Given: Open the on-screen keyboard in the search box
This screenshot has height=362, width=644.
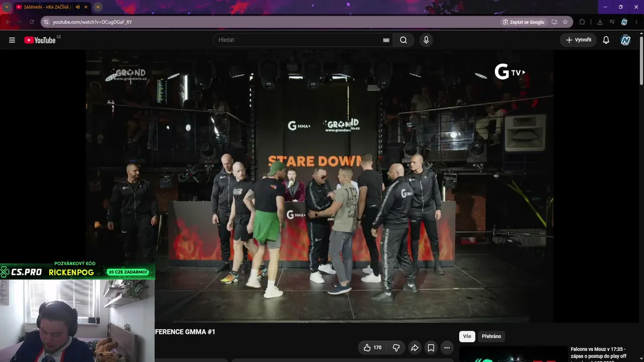Looking at the screenshot, I should (386, 40).
